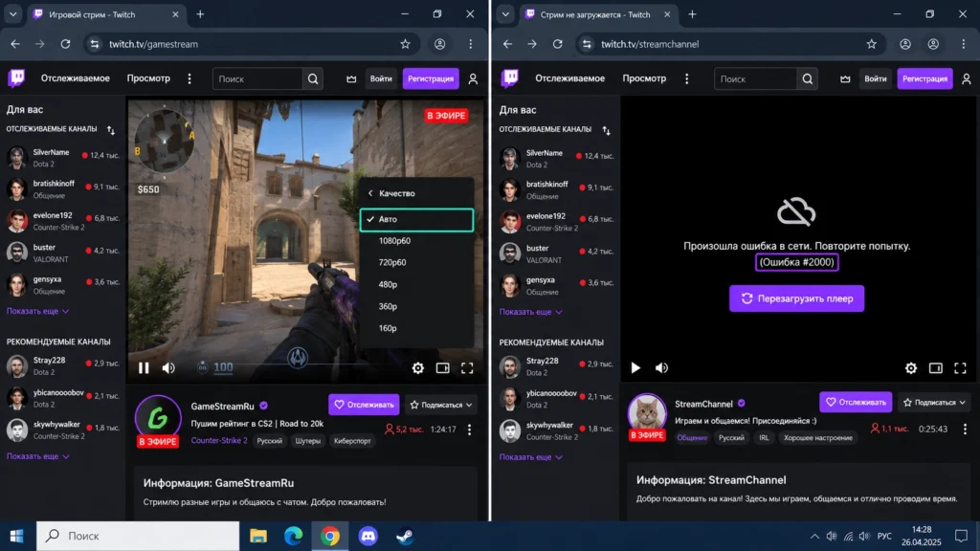This screenshot has height=551, width=980.
Task: Click Windows taskbar search box
Action: (x=138, y=536)
